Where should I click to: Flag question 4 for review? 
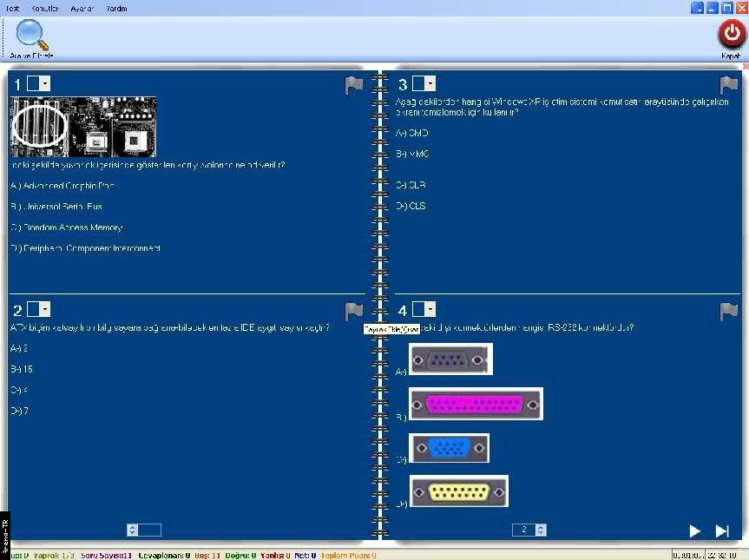[x=729, y=311]
